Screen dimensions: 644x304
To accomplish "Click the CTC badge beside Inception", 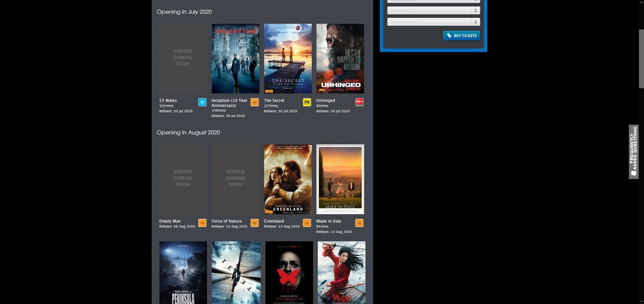I will 254,102.
